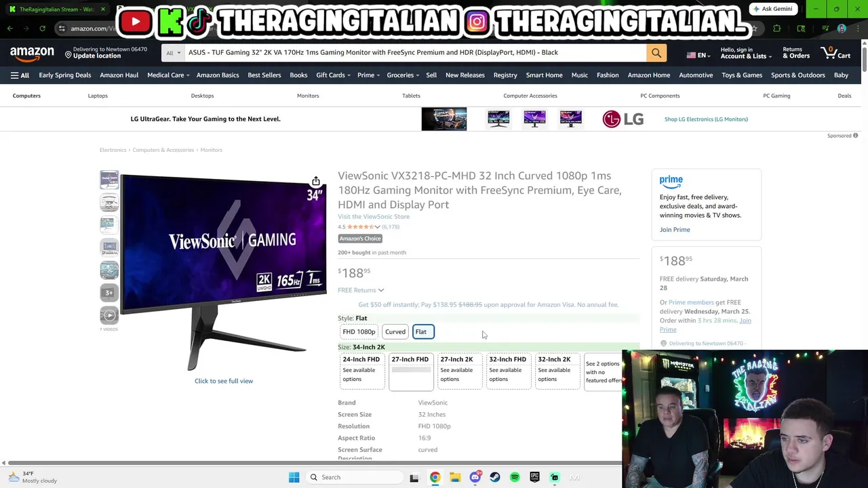Expand the Prime nav dropdown

368,75
